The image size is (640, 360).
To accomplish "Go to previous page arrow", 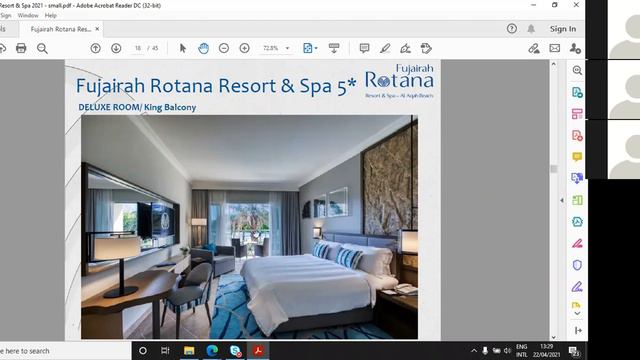I will pyautogui.click(x=96, y=48).
